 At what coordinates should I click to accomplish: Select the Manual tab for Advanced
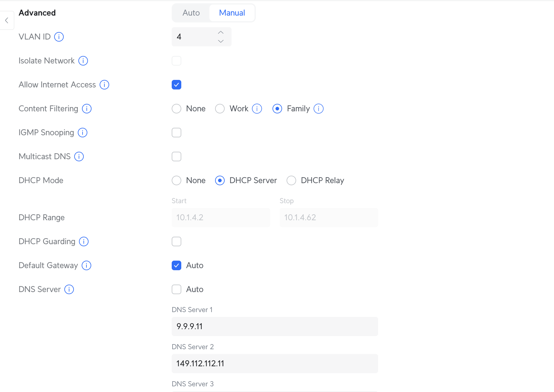(x=232, y=13)
